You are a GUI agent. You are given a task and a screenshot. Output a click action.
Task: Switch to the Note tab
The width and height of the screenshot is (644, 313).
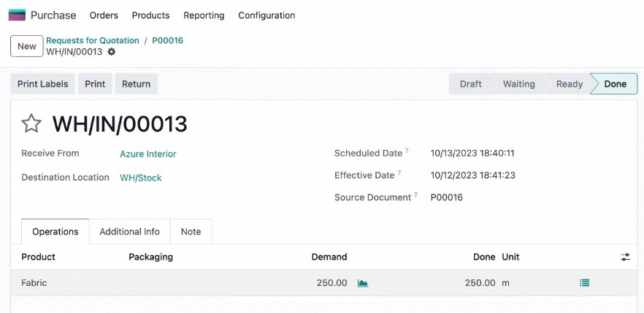tap(191, 232)
